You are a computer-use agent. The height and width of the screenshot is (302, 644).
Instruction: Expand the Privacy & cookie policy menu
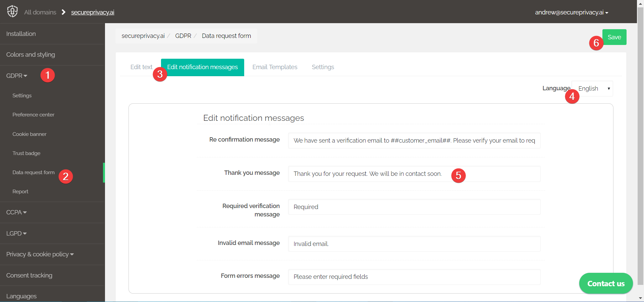point(39,254)
